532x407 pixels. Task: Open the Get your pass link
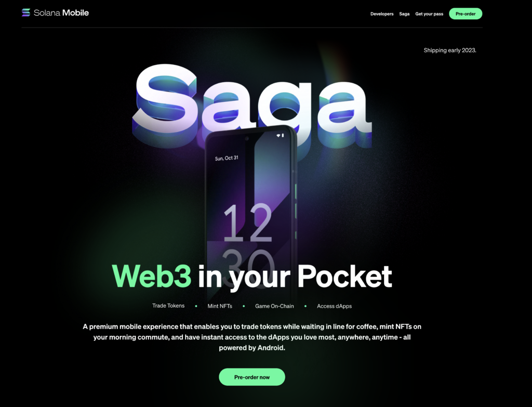429,14
